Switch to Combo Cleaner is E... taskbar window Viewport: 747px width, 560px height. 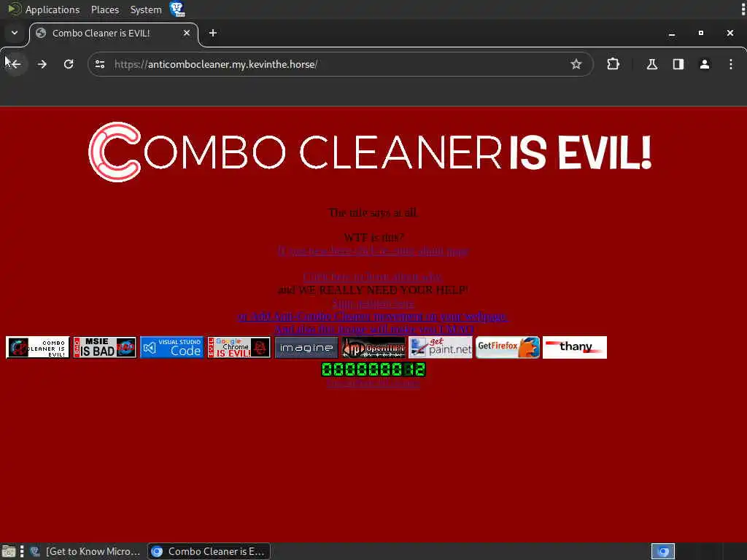pyautogui.click(x=209, y=551)
